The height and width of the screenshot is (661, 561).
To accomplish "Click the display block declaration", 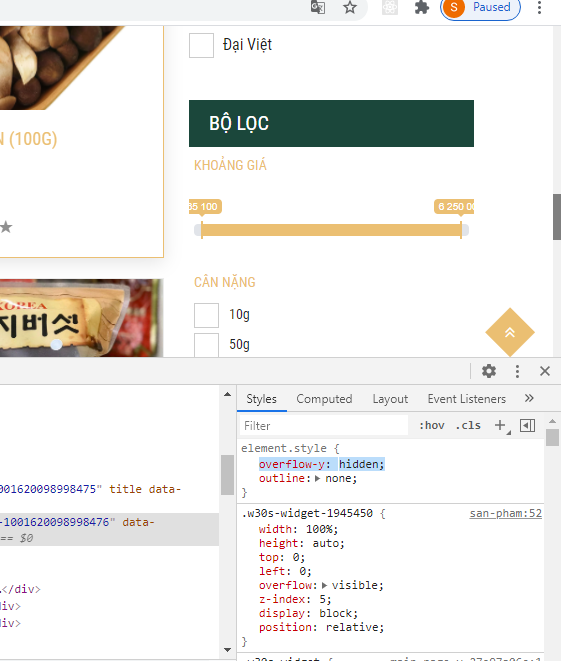I will [308, 613].
